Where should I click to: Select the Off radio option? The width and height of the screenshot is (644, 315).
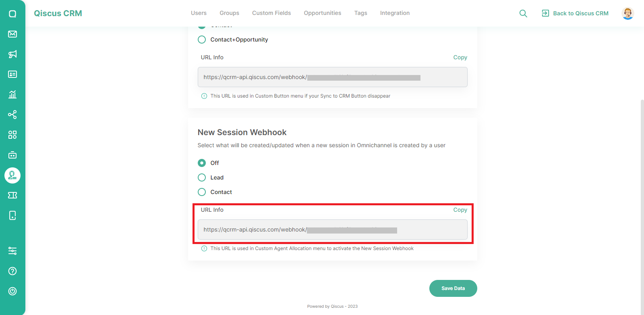[x=202, y=163]
